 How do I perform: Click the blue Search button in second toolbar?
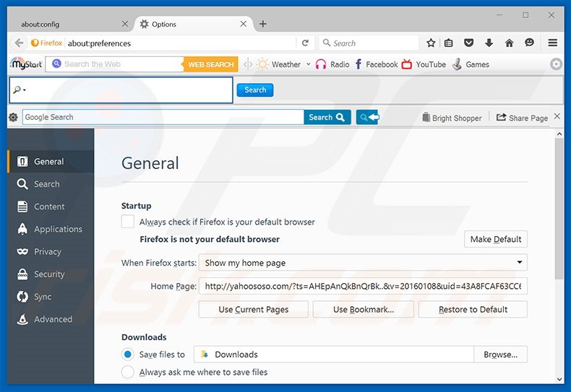point(255,90)
